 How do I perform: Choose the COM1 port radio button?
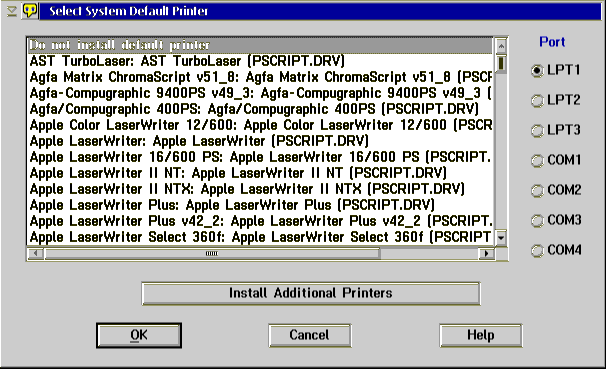[x=556, y=160]
